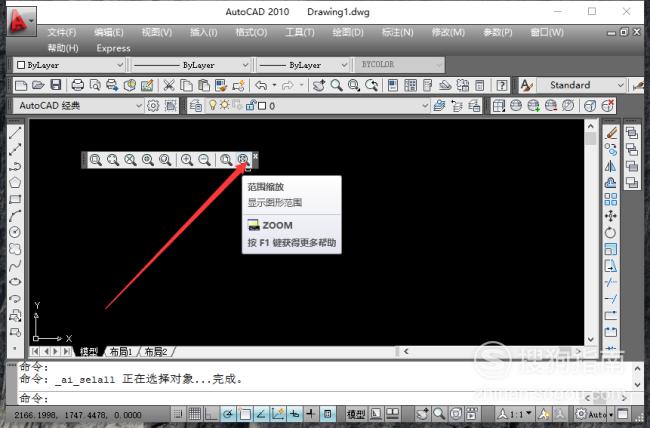Open the 帮助(H) menu

[x=63, y=49]
